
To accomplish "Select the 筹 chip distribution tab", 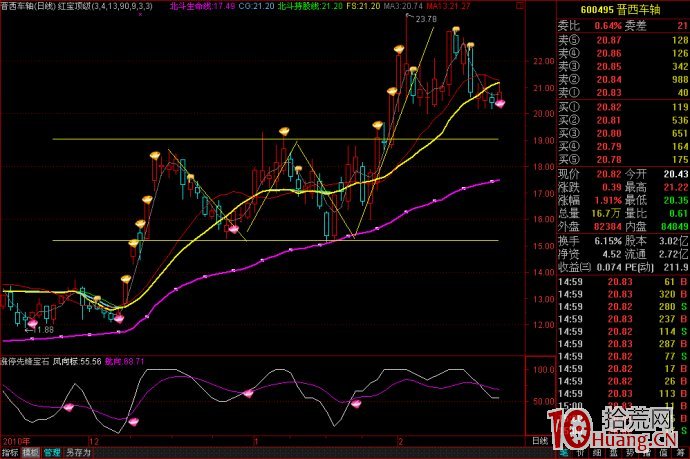I will click(681, 453).
